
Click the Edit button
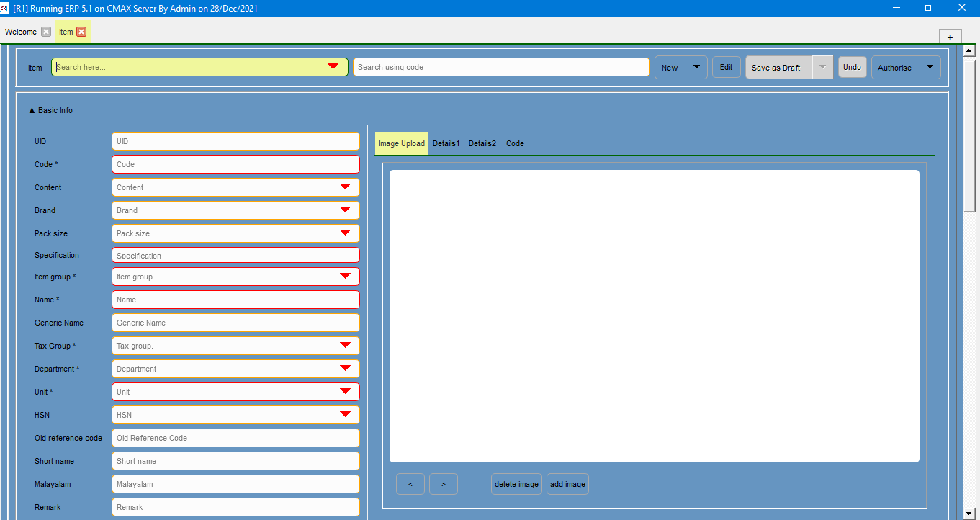click(x=726, y=67)
